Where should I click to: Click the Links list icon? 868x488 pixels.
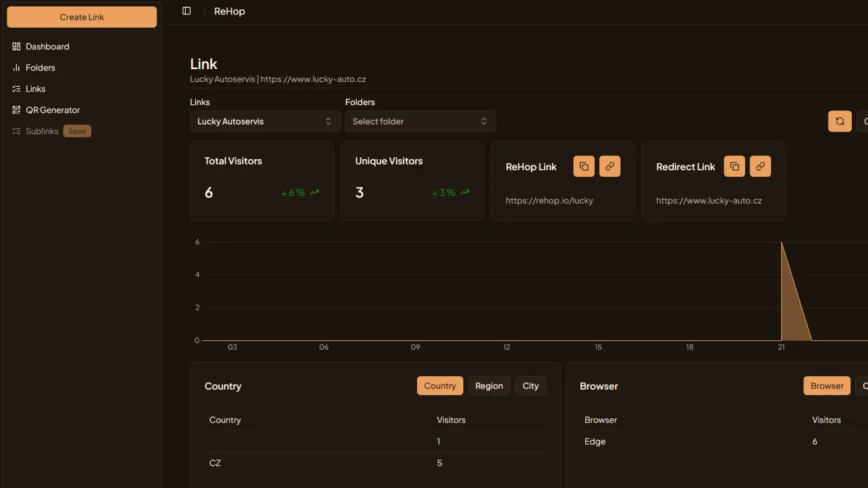click(x=16, y=89)
